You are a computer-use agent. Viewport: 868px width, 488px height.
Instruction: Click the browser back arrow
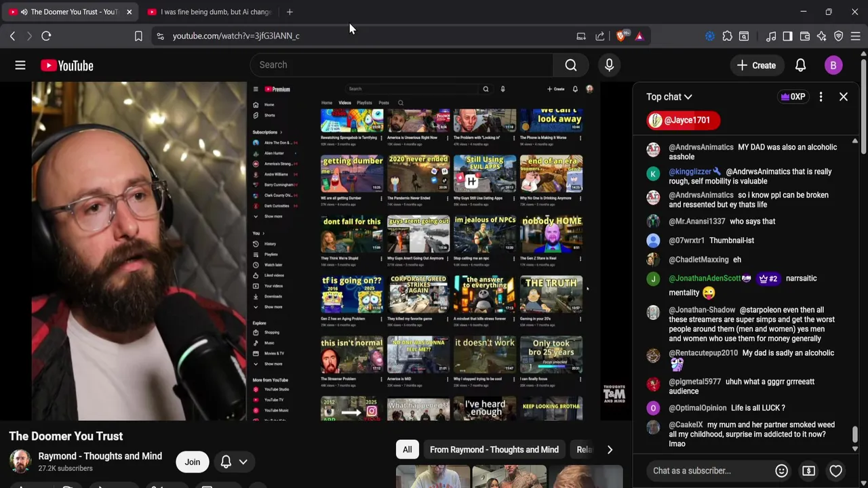(12, 36)
